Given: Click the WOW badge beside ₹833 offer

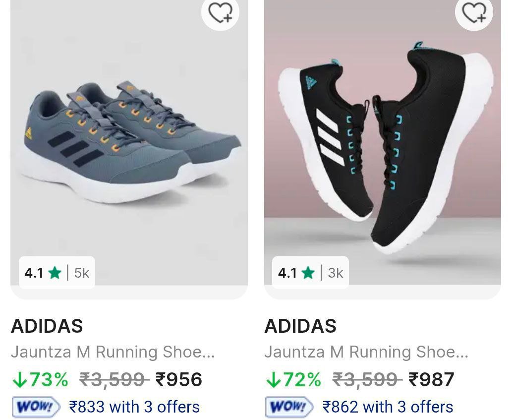Looking at the screenshot, I should coord(35,407).
